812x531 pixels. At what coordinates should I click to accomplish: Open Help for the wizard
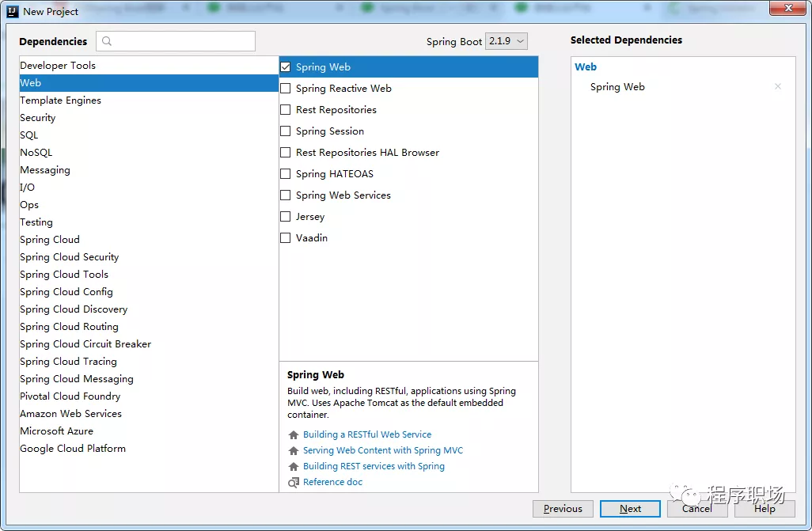[x=765, y=509]
